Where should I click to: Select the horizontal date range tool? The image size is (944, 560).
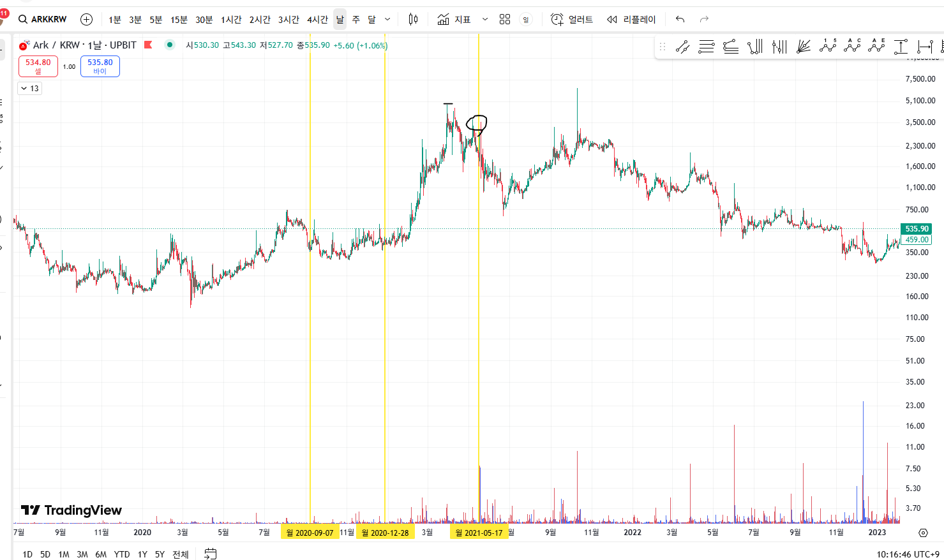point(925,47)
